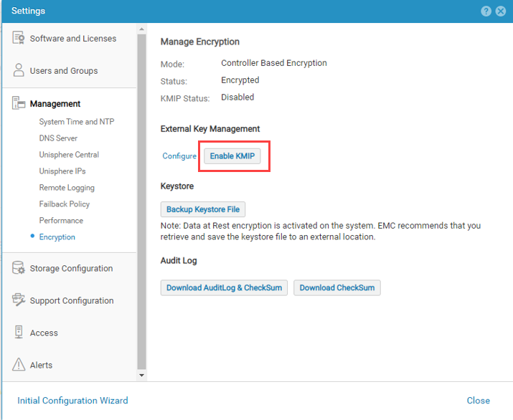
Task: Open Support Configuration section
Action: tap(72, 301)
